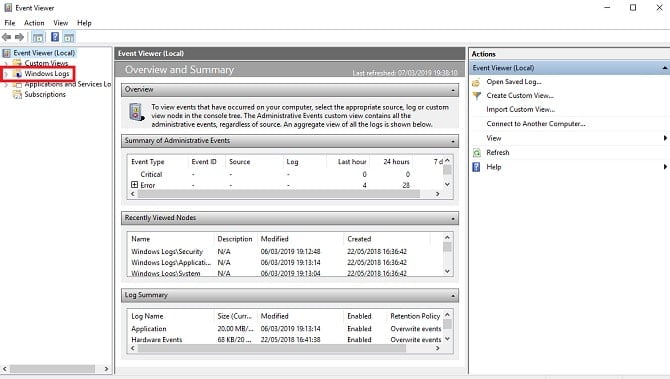Click the tree pane scroll right arrow

tap(106, 369)
